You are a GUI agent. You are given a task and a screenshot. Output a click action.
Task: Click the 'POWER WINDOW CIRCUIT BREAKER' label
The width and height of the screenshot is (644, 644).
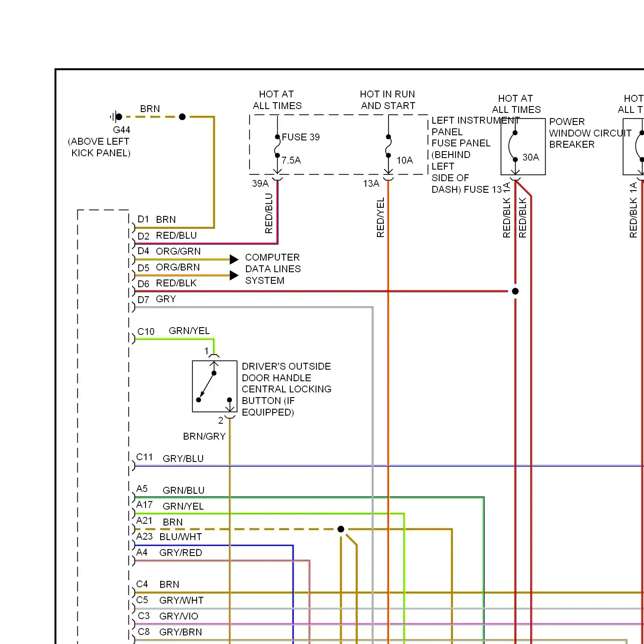click(x=590, y=133)
